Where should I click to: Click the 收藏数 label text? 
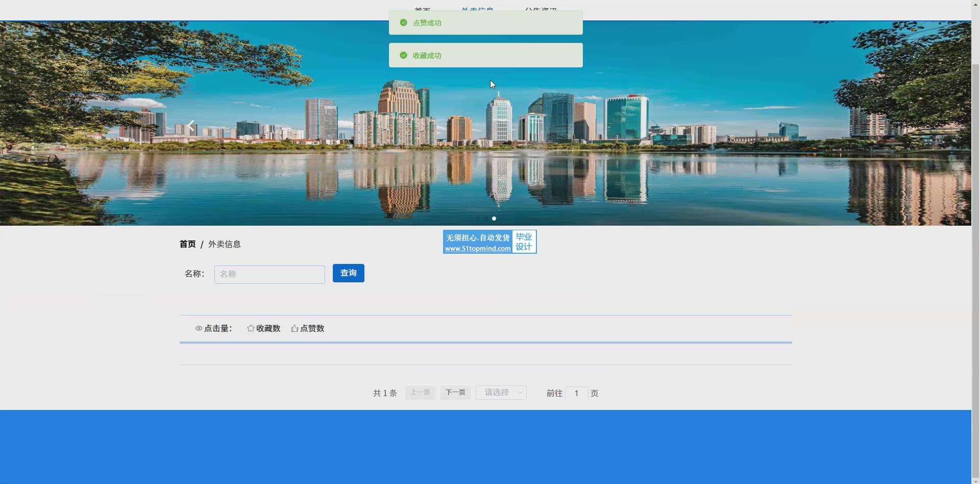click(x=268, y=328)
